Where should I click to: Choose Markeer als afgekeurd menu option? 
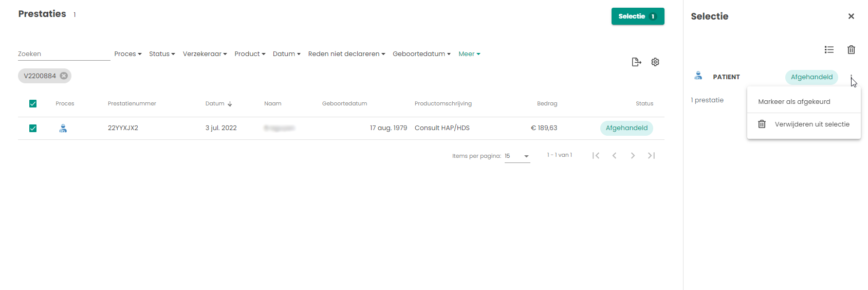pos(794,102)
